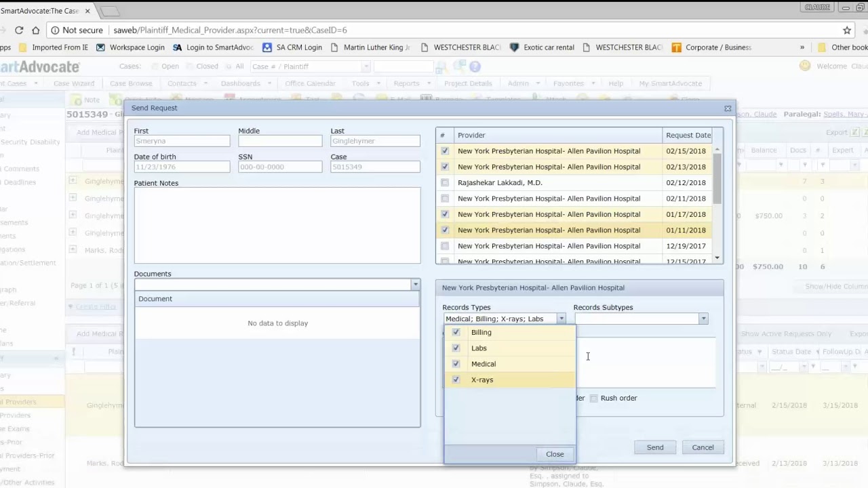Check the 12/19/2017 provider row checkbox
This screenshot has height=488, width=868.
coord(445,246)
